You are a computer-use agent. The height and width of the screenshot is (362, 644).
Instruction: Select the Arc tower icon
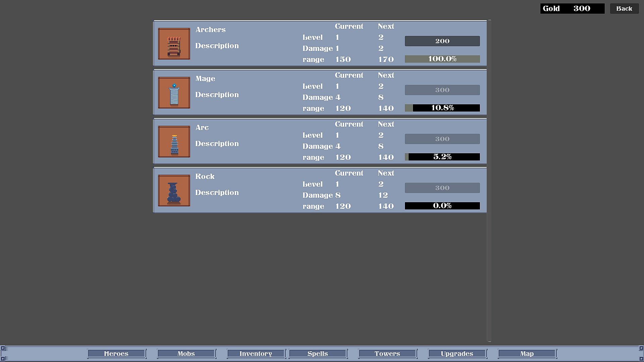tap(174, 141)
